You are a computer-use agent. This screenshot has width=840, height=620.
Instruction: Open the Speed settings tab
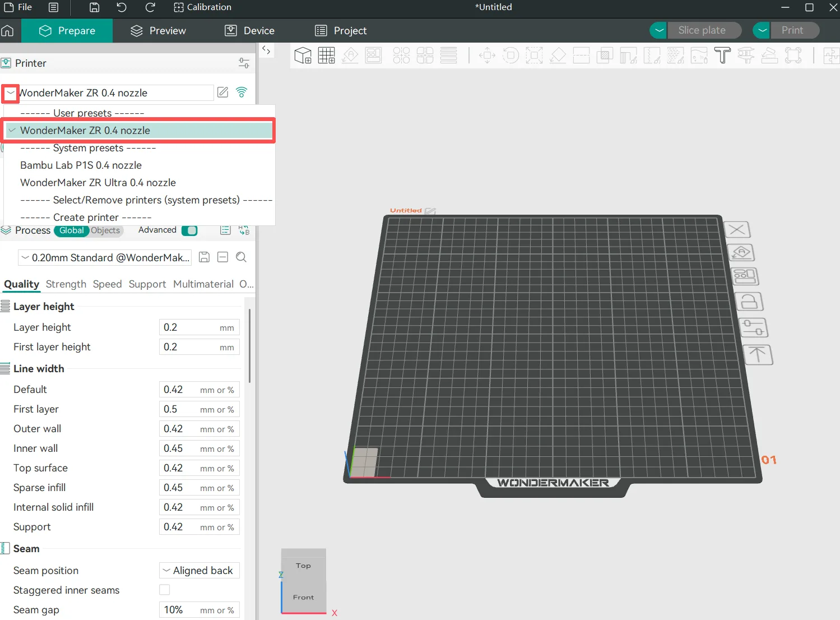coord(108,284)
